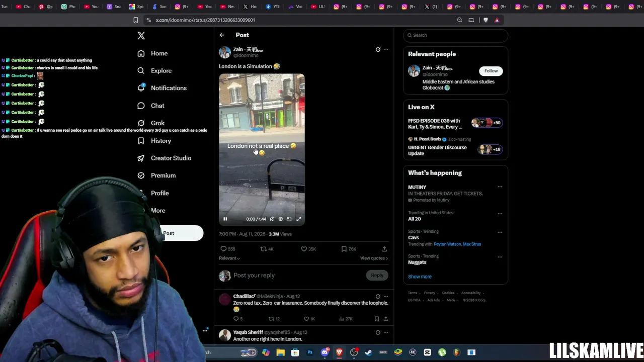Open video settings gear
Viewport: 644px width, 362px height.
pyautogui.click(x=281, y=219)
